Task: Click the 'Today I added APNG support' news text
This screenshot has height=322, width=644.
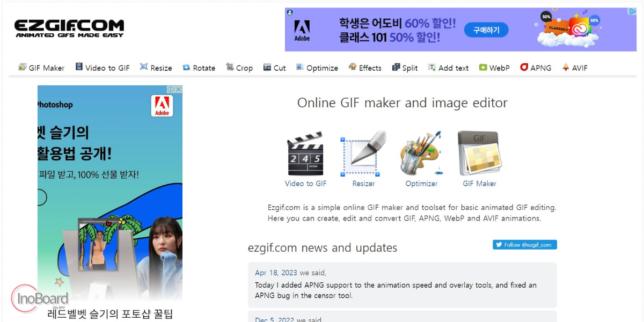Action: click(x=396, y=290)
